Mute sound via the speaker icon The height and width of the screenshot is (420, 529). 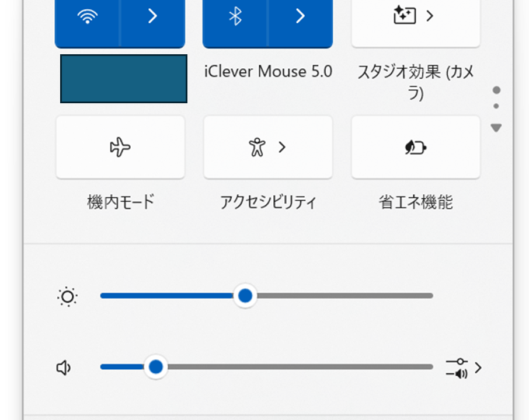coord(64,367)
